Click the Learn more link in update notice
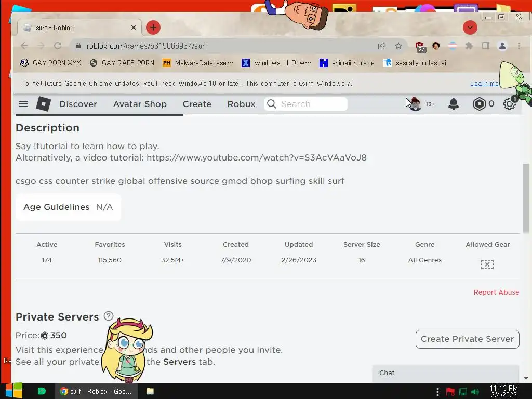Viewport: 532px width, 399px height. tap(485, 83)
